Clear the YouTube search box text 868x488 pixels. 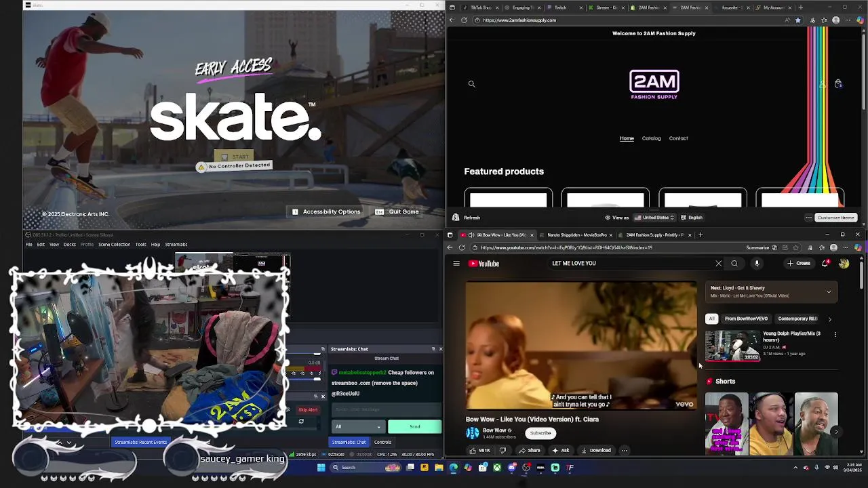point(718,264)
